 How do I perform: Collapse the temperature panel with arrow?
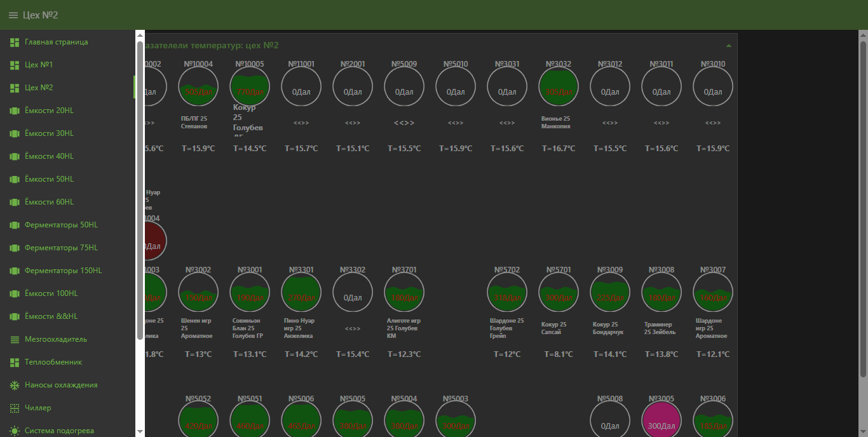(x=729, y=46)
